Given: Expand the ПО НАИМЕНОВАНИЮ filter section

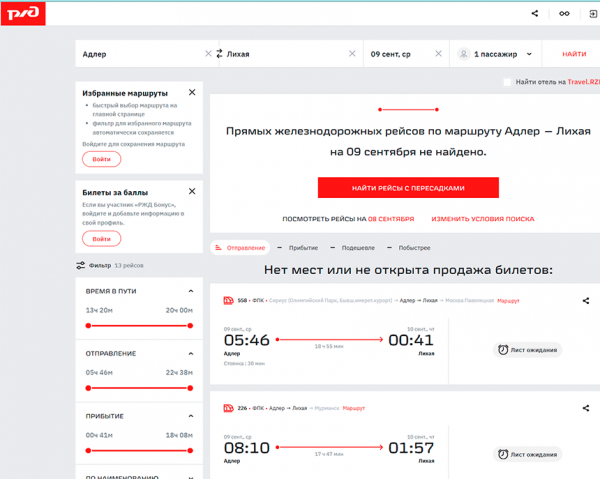Looking at the screenshot, I should pos(191,477).
